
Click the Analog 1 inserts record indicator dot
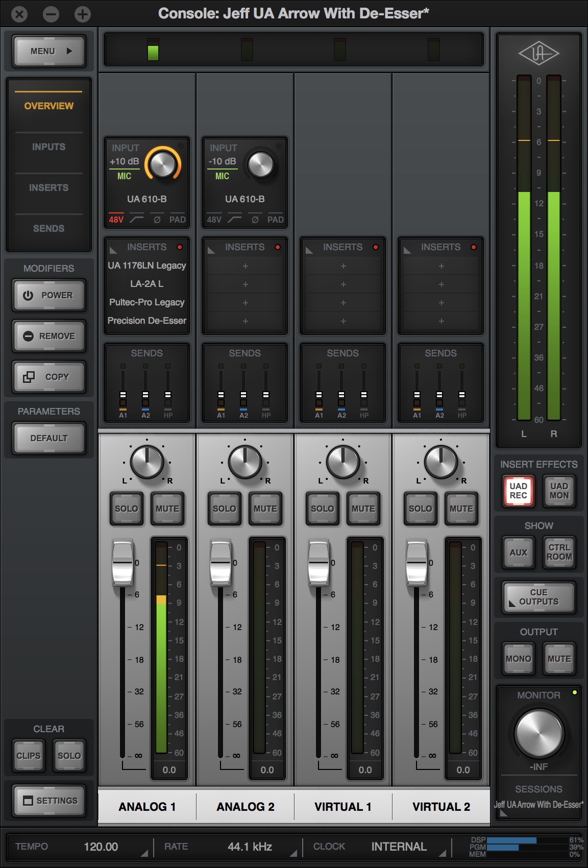pos(180,247)
